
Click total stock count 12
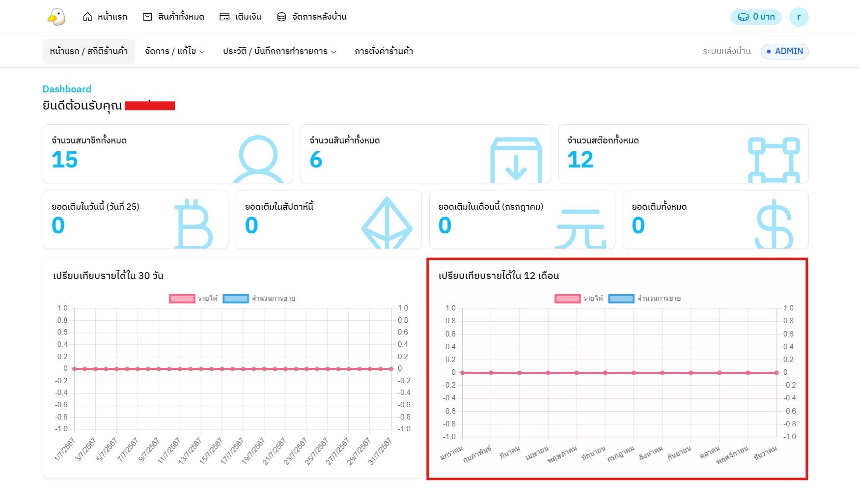580,160
